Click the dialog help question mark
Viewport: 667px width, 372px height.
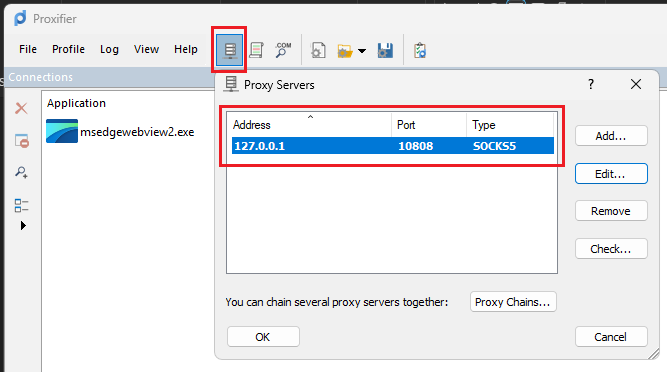(x=591, y=84)
